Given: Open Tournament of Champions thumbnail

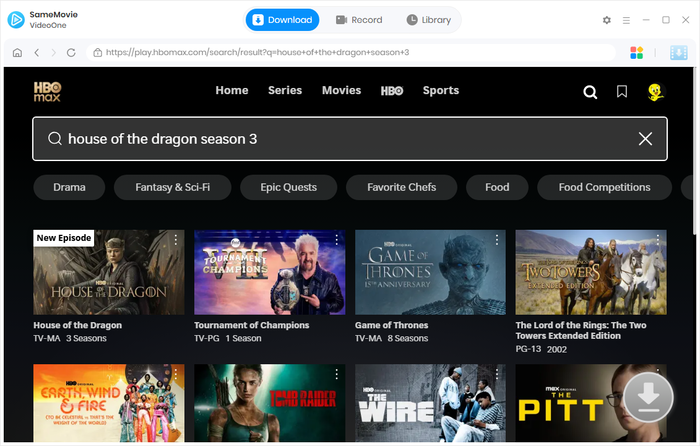Looking at the screenshot, I should 270,272.
